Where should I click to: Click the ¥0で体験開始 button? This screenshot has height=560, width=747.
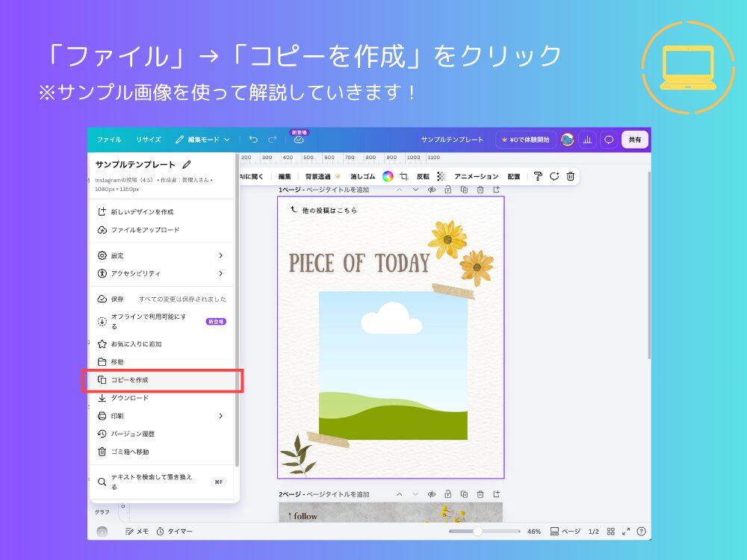(525, 140)
